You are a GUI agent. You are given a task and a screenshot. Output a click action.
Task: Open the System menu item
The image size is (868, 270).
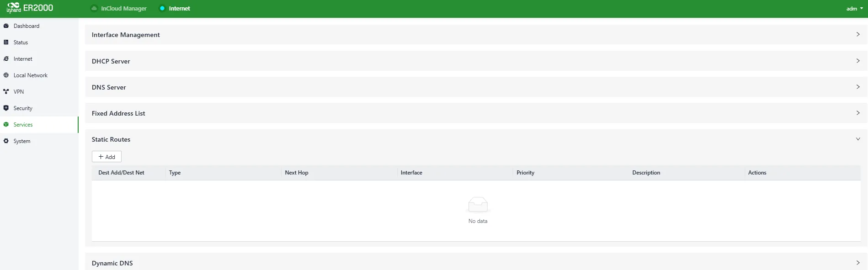point(39,141)
